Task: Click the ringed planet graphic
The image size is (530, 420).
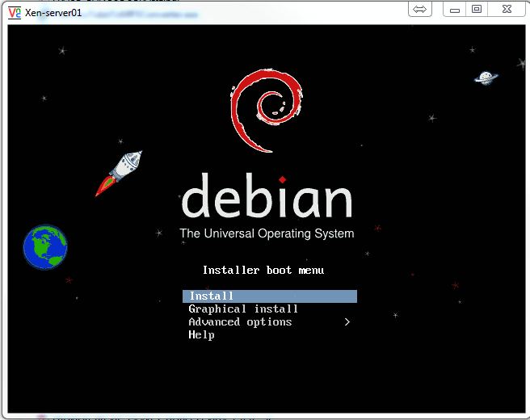Action: pyautogui.click(x=486, y=78)
